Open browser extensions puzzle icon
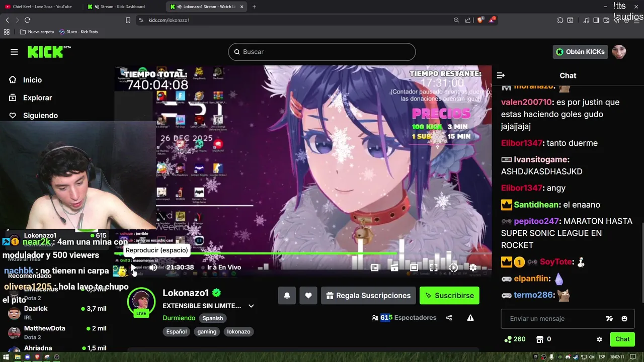 (560, 20)
